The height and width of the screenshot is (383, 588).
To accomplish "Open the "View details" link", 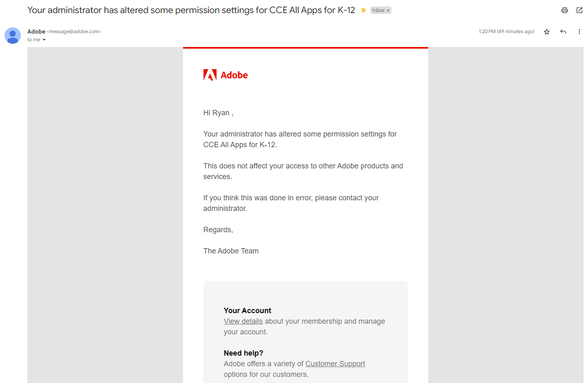I will click(x=243, y=321).
